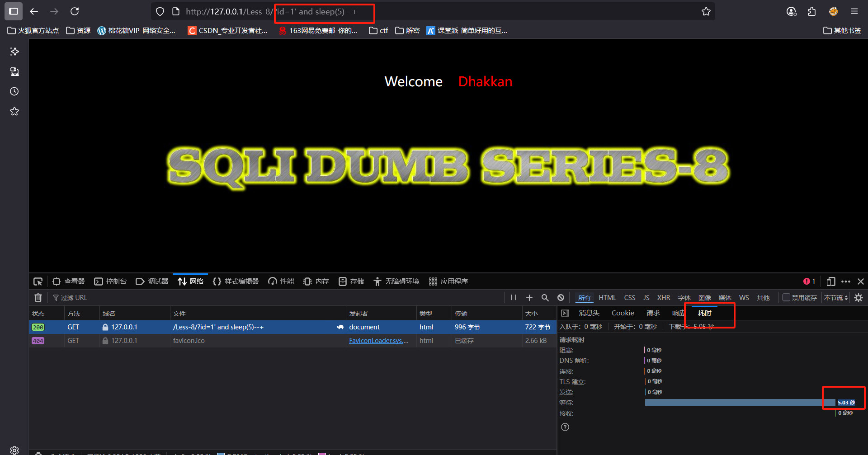Open the ctf bookmarks folder
Image resolution: width=868 pixels, height=455 pixels.
(378, 30)
